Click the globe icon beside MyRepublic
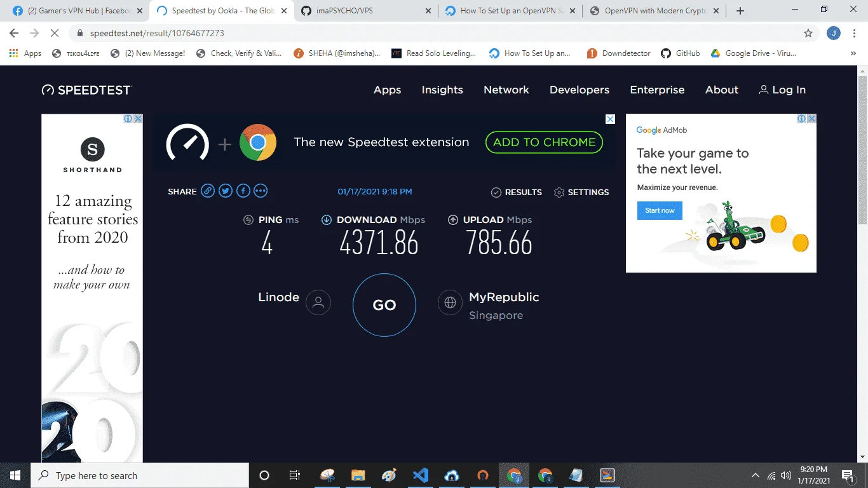The height and width of the screenshot is (488, 868). 451,302
